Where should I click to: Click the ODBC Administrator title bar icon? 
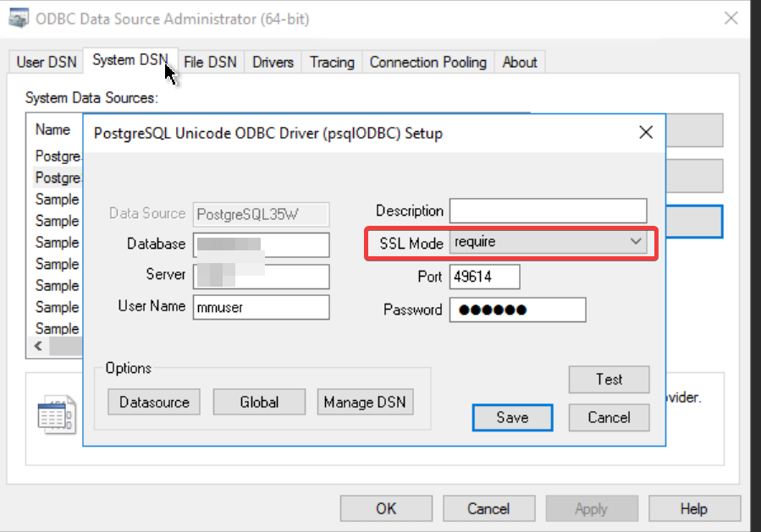(x=19, y=19)
